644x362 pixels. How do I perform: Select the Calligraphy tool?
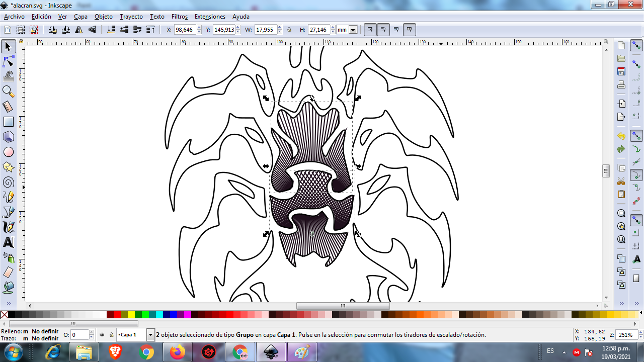click(x=8, y=227)
